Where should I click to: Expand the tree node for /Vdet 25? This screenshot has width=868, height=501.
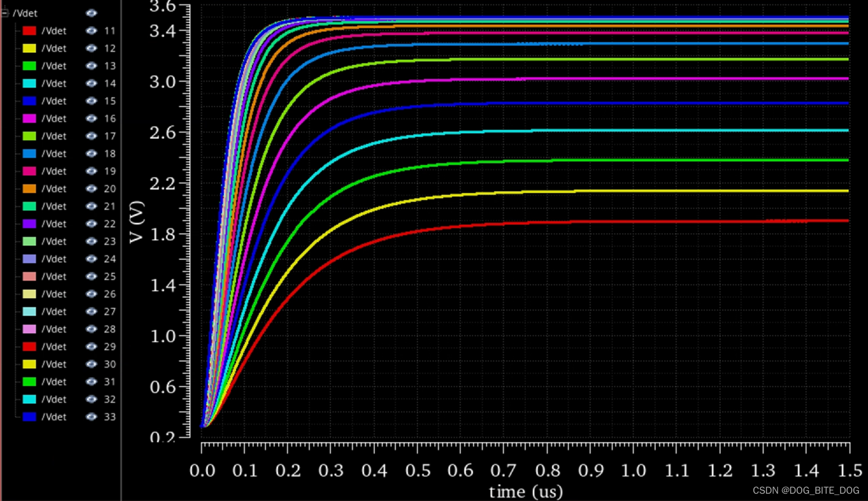(x=17, y=276)
